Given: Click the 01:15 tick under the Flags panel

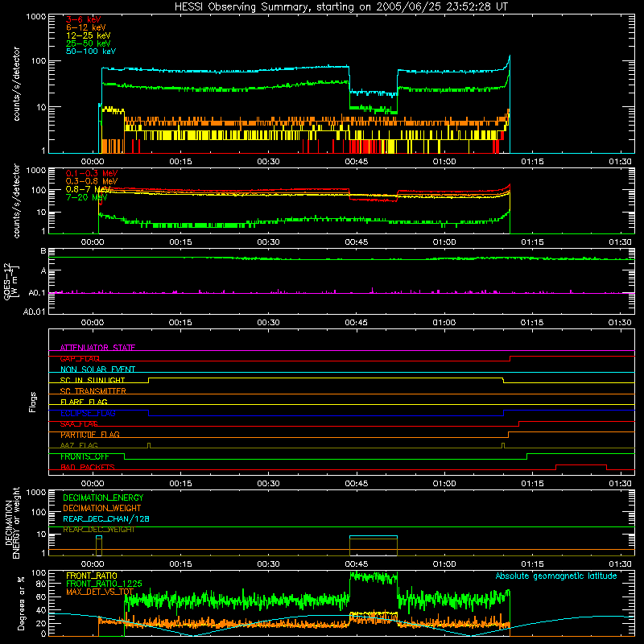Looking at the screenshot, I should click(532, 484).
